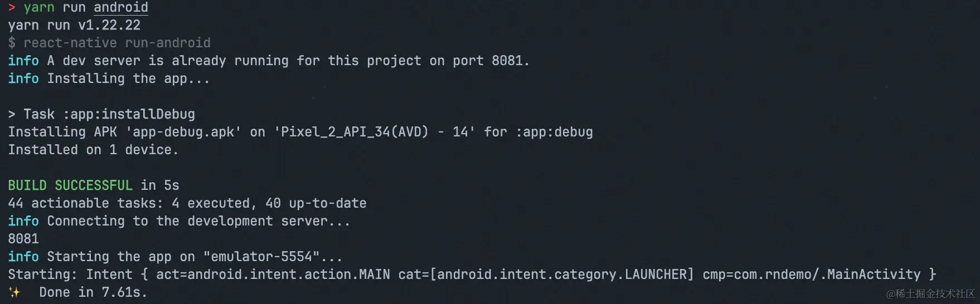Image resolution: width=980 pixels, height=304 pixels.
Task: Click the 'info' label before Installing the app
Action: [23, 79]
